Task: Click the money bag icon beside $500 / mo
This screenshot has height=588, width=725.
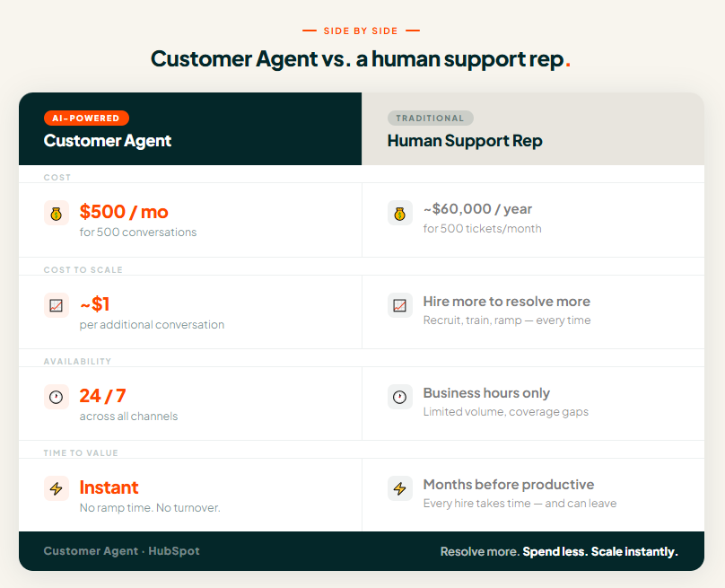Action: 57,213
